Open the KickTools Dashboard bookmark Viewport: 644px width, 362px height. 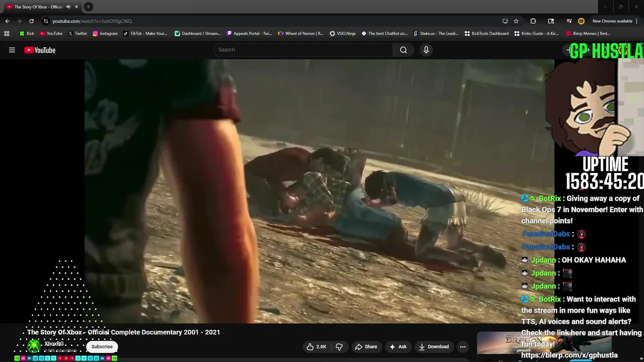coord(487,34)
